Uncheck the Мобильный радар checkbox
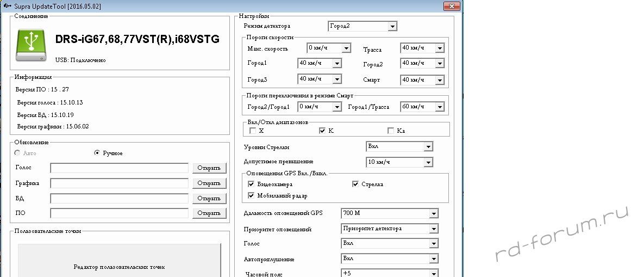Screen dimensions: 644x277 click(252, 195)
